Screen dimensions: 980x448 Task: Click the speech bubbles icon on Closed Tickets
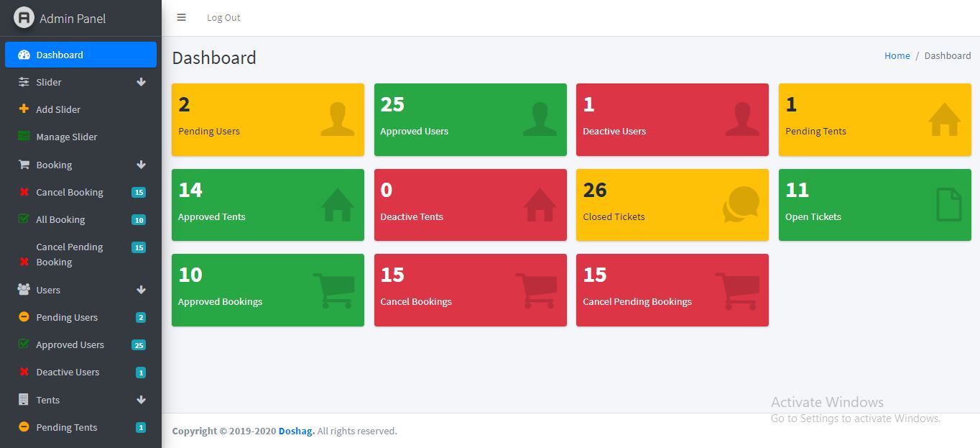pyautogui.click(x=741, y=204)
